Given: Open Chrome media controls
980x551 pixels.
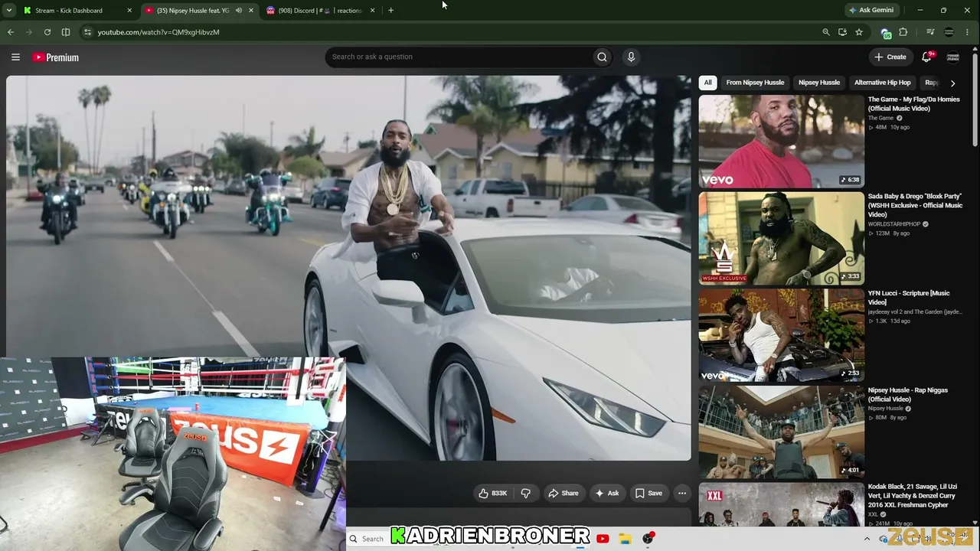Looking at the screenshot, I should (930, 32).
